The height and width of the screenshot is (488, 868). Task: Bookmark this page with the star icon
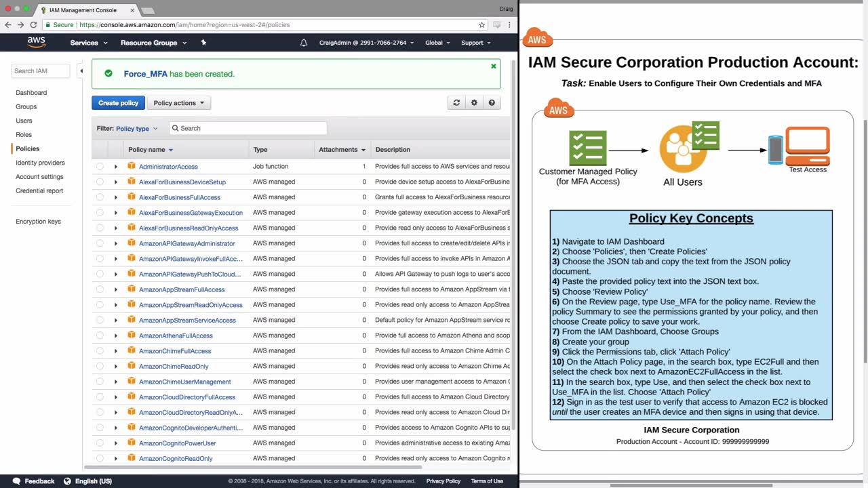click(x=482, y=25)
